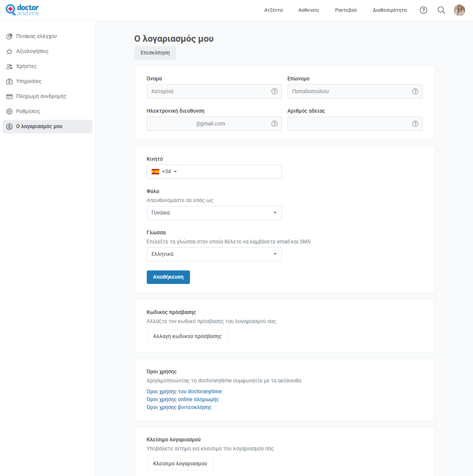Screen dimensions: 473x476
Task: Click the Πληρωμή συνδρομής card icon
Action: point(10,96)
